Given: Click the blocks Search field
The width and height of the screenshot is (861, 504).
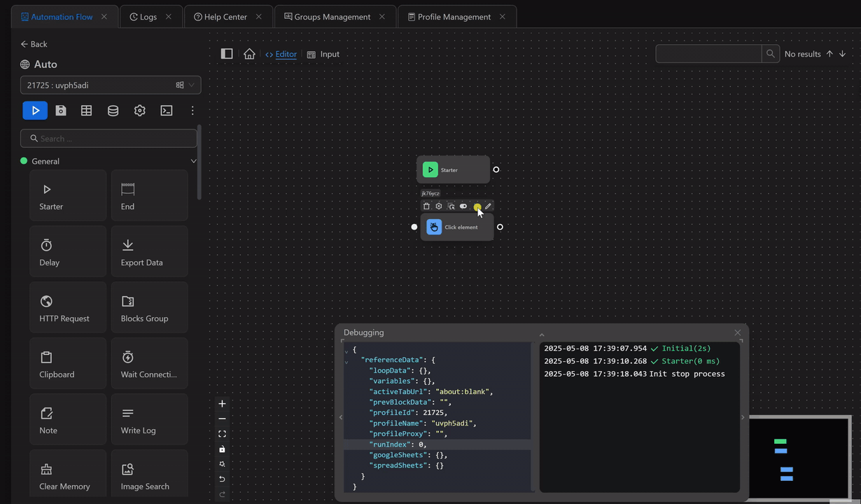Looking at the screenshot, I should click(x=112, y=139).
